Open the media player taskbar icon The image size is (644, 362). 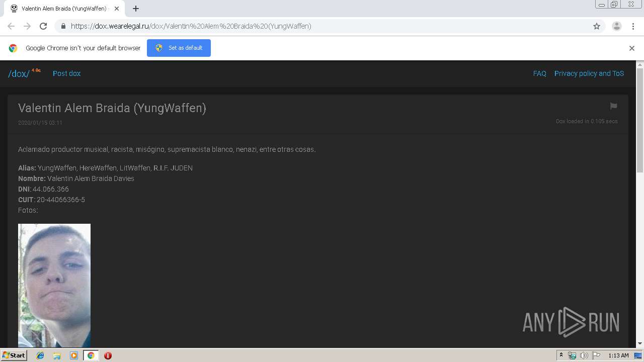pyautogui.click(x=74, y=355)
